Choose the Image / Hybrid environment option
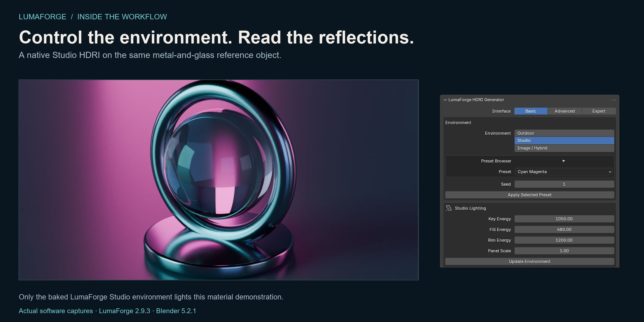This screenshot has width=644, height=322. tap(564, 148)
